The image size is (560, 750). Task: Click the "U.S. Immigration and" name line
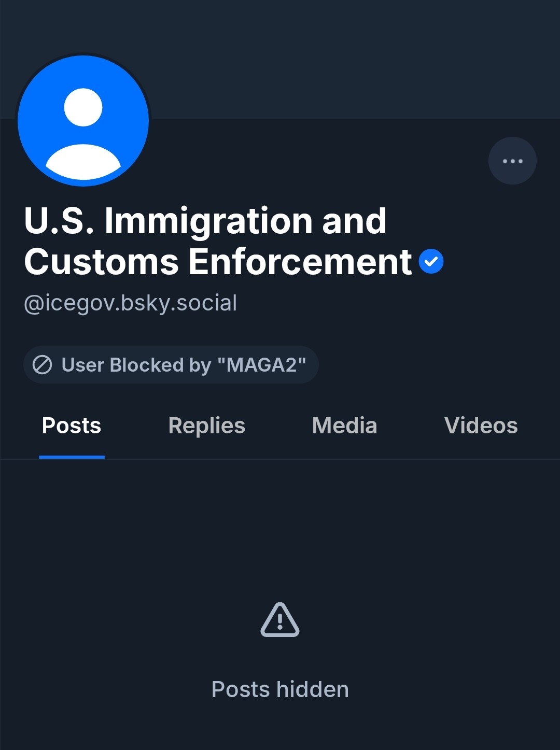coord(205,221)
